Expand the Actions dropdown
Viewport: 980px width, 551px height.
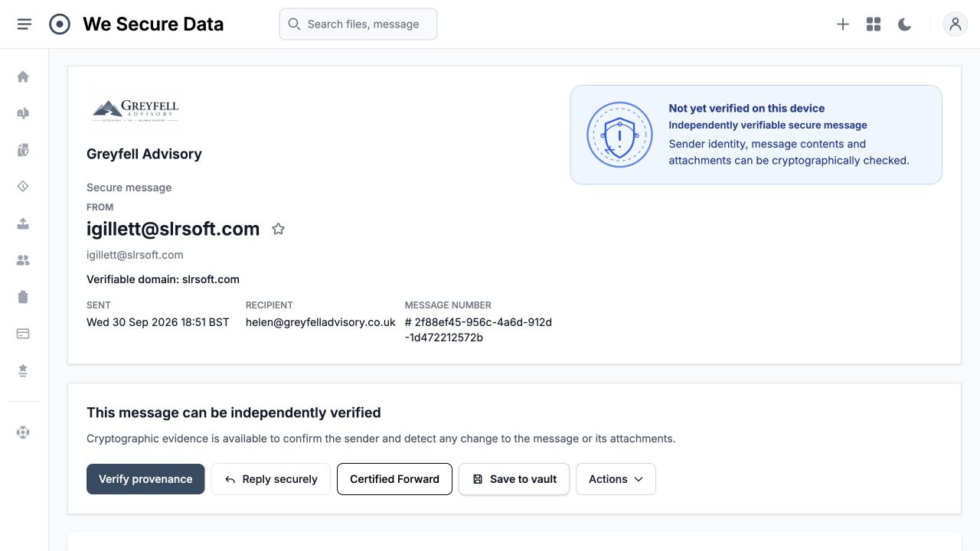[x=616, y=479]
